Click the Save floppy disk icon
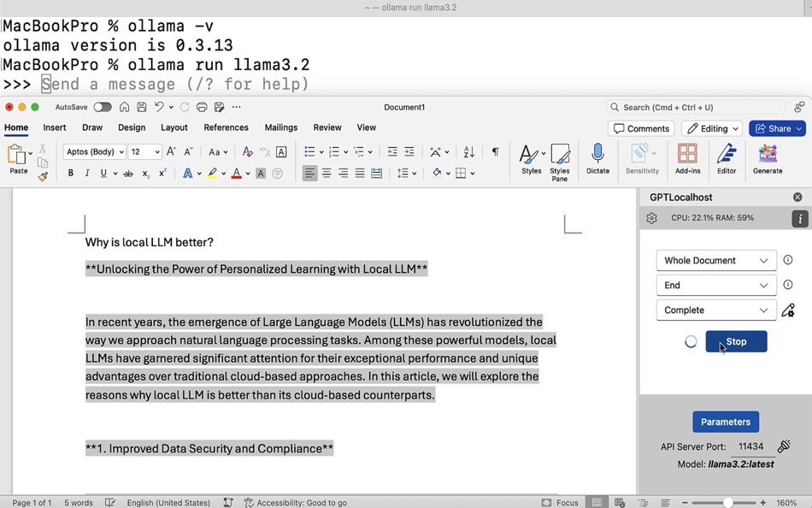The image size is (812, 508). pos(141,107)
